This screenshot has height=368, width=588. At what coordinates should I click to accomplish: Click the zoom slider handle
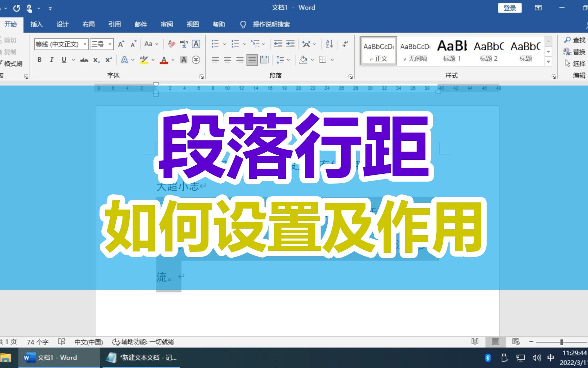coord(561,342)
